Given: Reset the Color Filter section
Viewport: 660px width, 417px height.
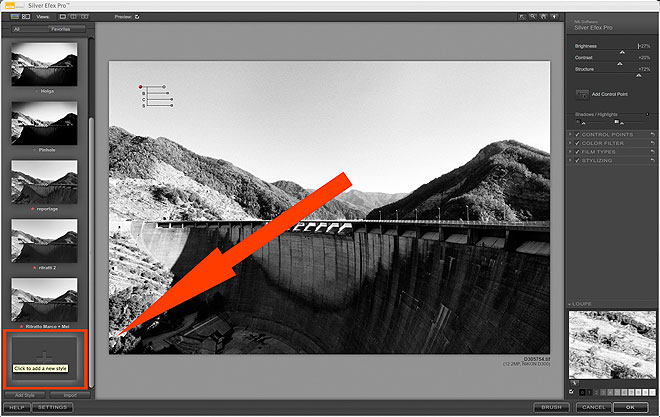Looking at the screenshot, I should pos(652,143).
